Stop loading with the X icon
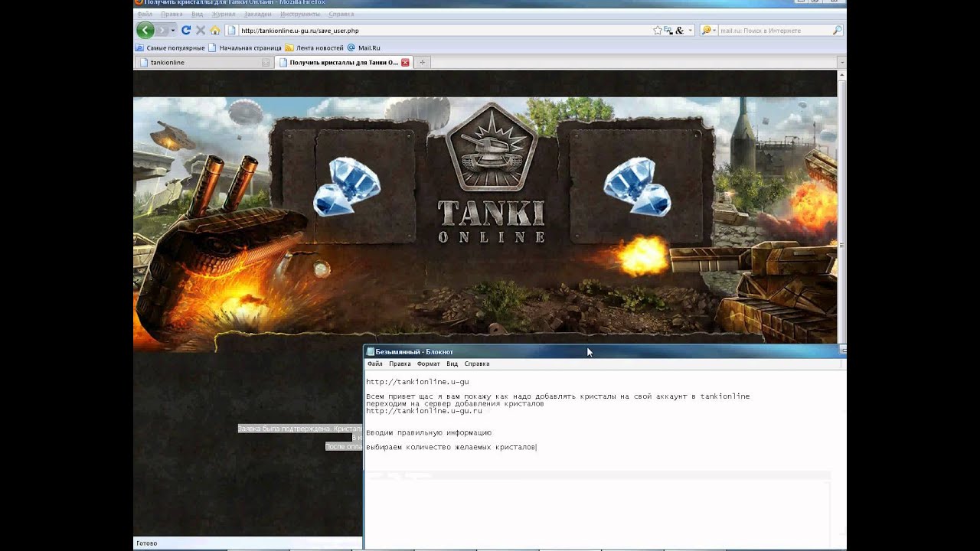The image size is (980, 551). (x=201, y=30)
